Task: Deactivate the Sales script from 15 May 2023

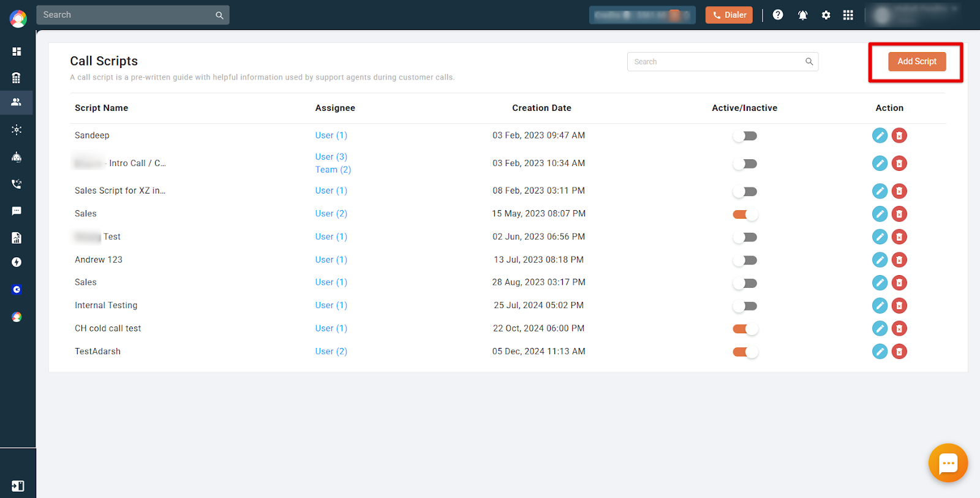Action: (x=745, y=214)
